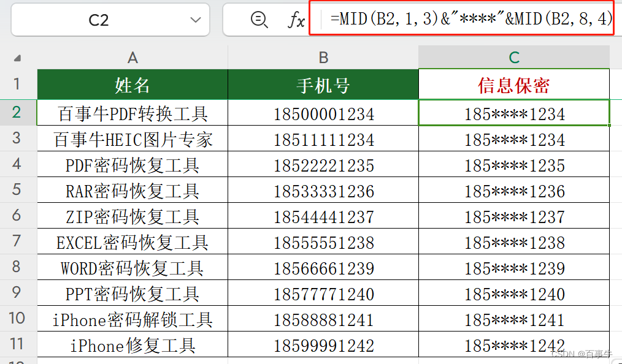
Task: Select cell PDF密码恢复工具
Action: 132,164
